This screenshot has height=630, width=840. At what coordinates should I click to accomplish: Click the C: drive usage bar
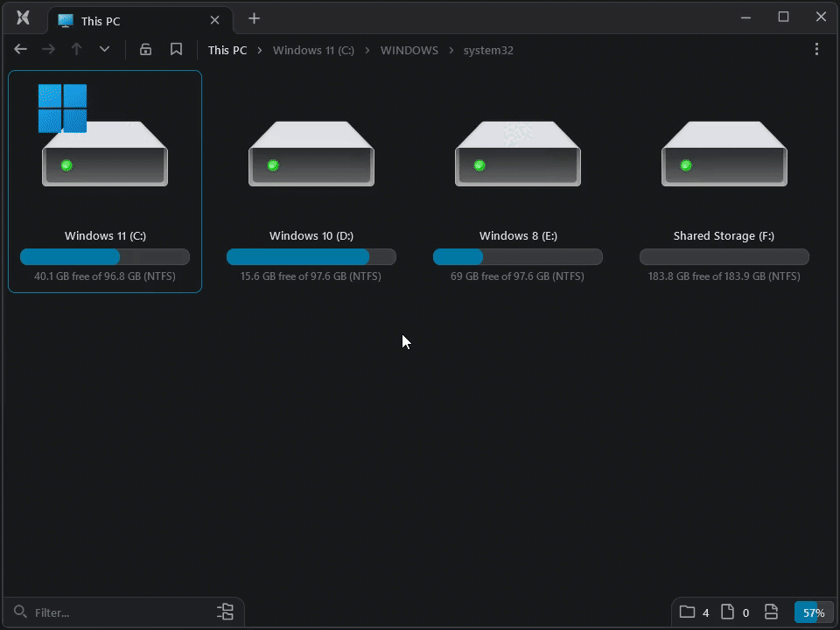pos(105,257)
